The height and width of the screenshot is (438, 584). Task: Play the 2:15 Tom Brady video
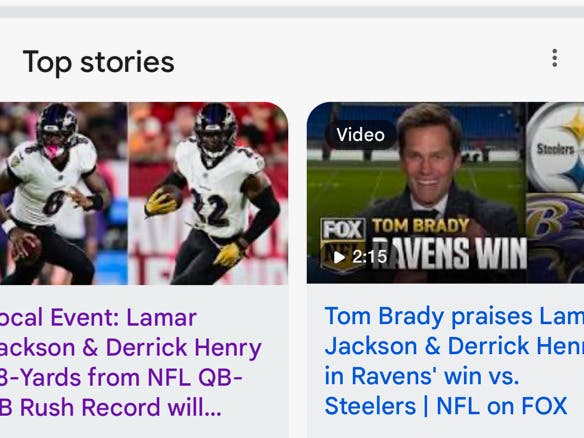tap(339, 257)
